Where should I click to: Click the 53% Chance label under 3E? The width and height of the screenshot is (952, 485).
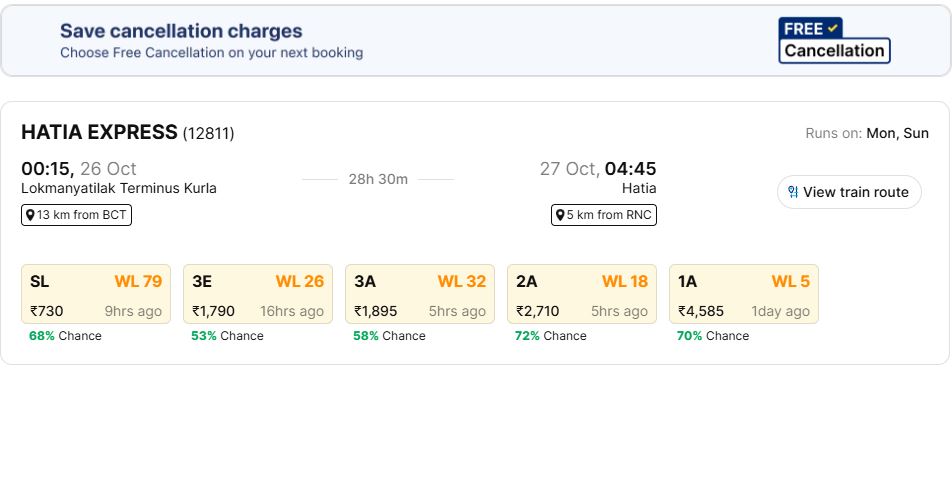point(227,336)
